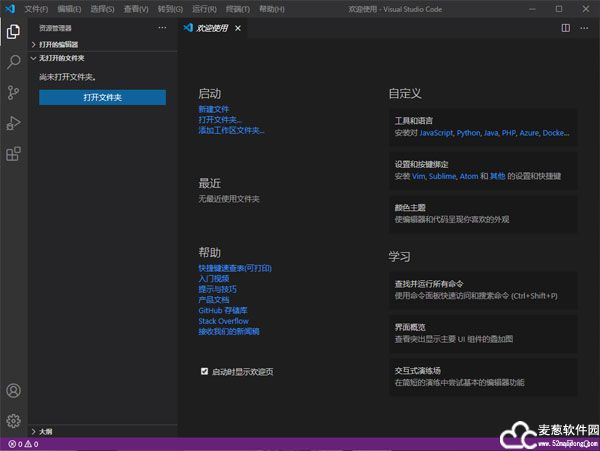Open the 转到(G) menu
Screen dimensions: 600x451
click(170, 9)
